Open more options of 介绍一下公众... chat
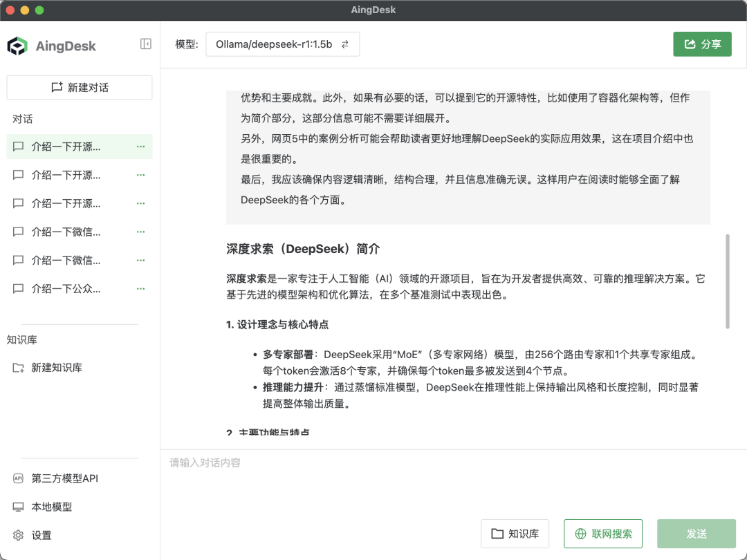The height and width of the screenshot is (560, 747). coord(140,288)
